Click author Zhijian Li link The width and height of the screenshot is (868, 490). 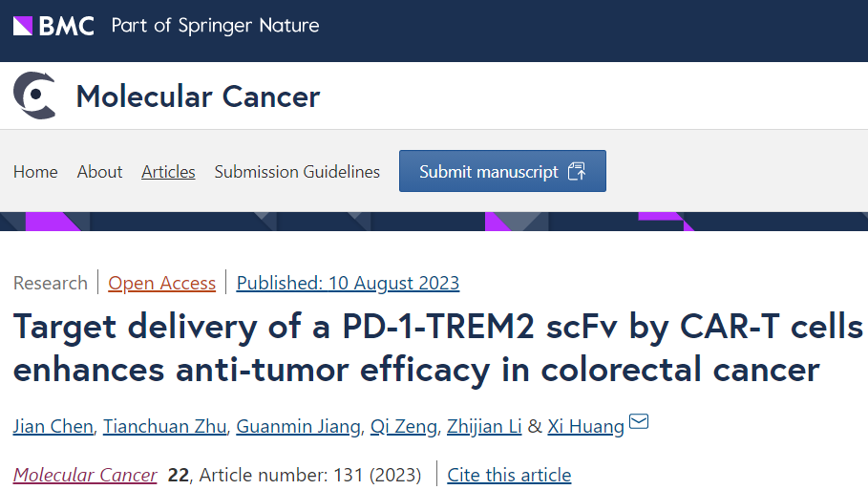coord(484,426)
